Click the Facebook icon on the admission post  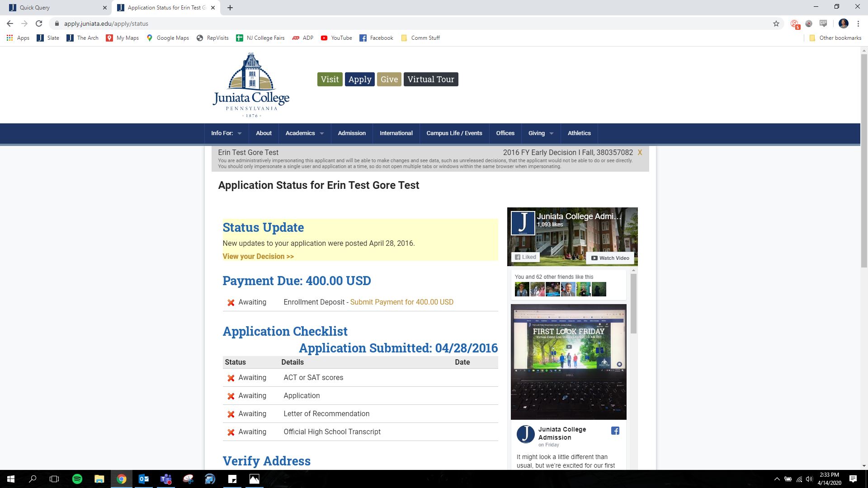click(x=615, y=431)
